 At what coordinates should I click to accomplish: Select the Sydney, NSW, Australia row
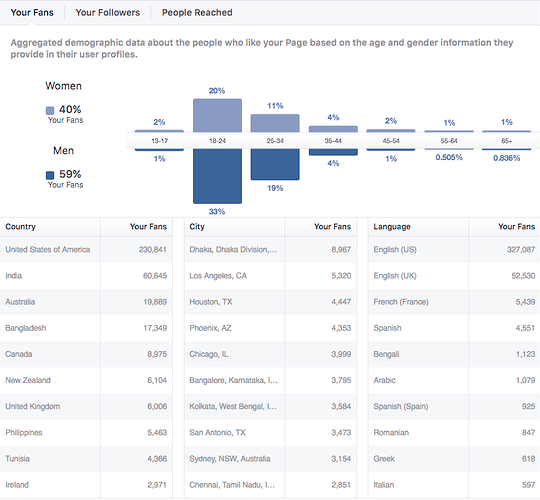pyautogui.click(x=270, y=459)
